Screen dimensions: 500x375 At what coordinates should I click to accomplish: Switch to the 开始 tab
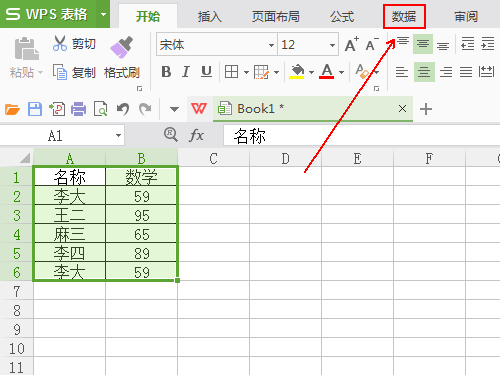click(x=148, y=16)
